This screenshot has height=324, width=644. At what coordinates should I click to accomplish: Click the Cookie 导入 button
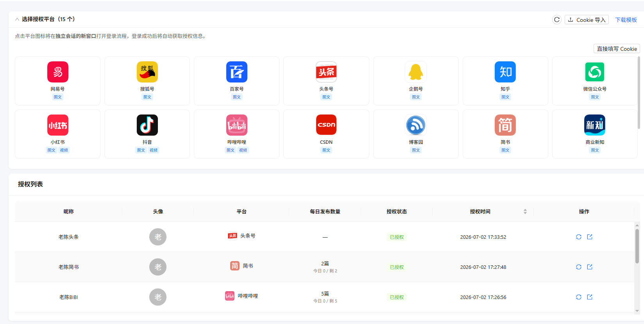(x=587, y=20)
